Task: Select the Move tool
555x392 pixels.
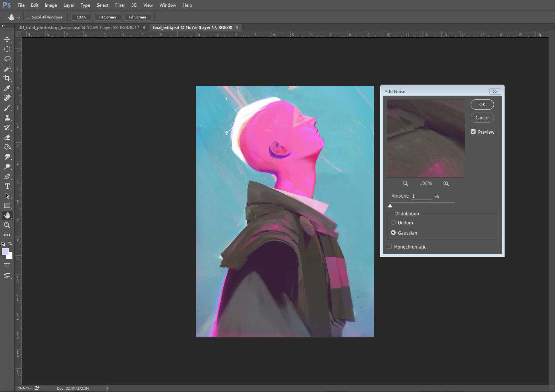Action: click(x=7, y=39)
